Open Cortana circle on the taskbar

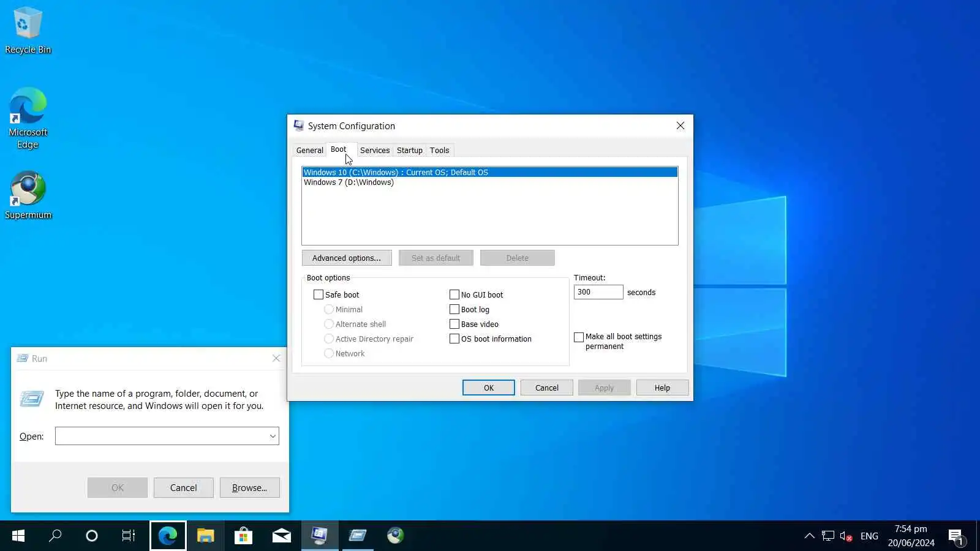point(92,536)
